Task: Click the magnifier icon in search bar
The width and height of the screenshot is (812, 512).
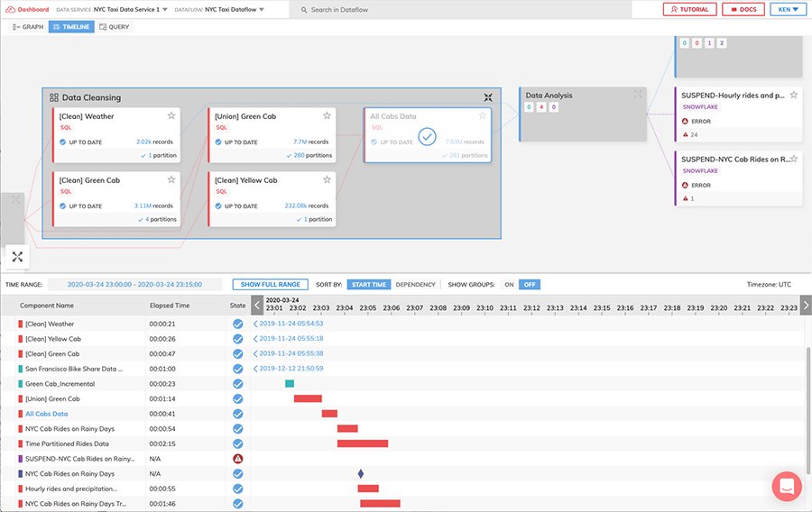Action: pos(302,10)
